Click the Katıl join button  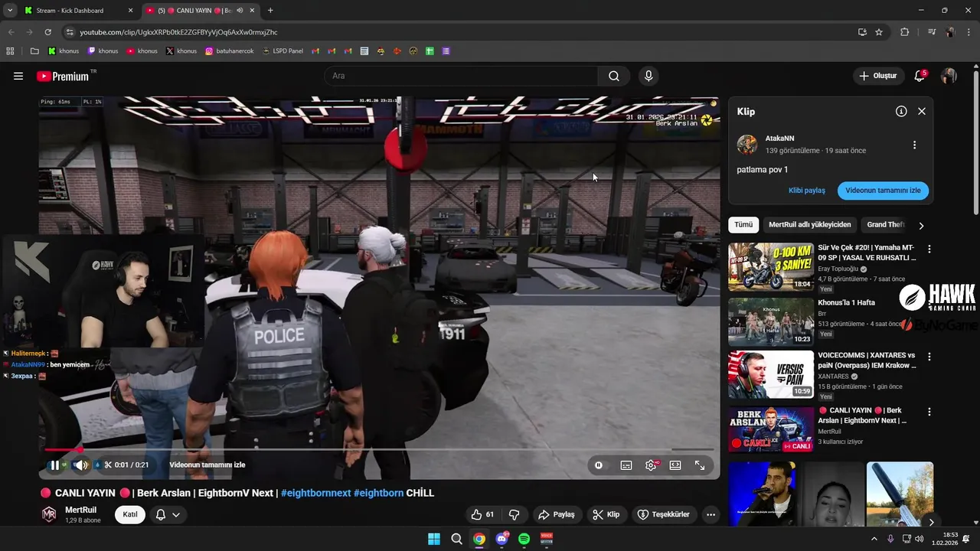tap(130, 514)
